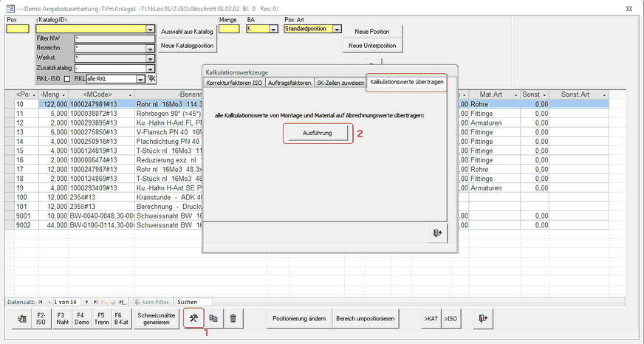
Task: Switch to Korrekturfaktoren ISO tab
Action: [x=234, y=83]
